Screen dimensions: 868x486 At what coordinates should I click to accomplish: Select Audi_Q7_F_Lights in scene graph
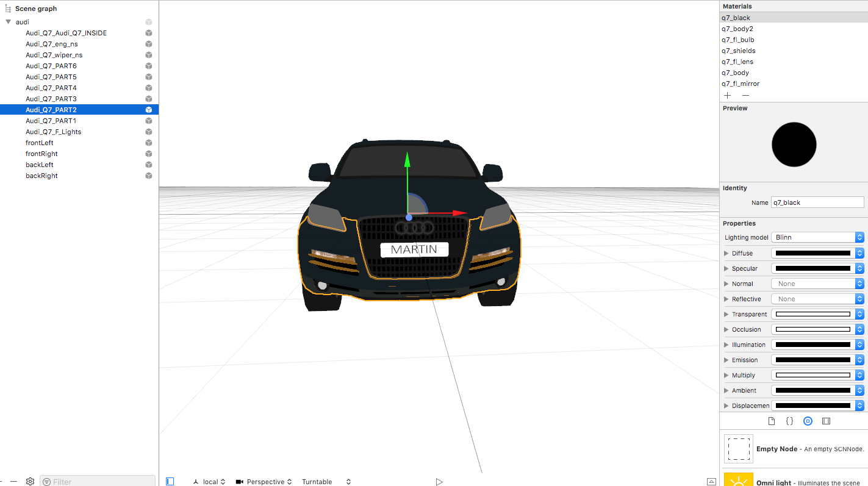53,132
